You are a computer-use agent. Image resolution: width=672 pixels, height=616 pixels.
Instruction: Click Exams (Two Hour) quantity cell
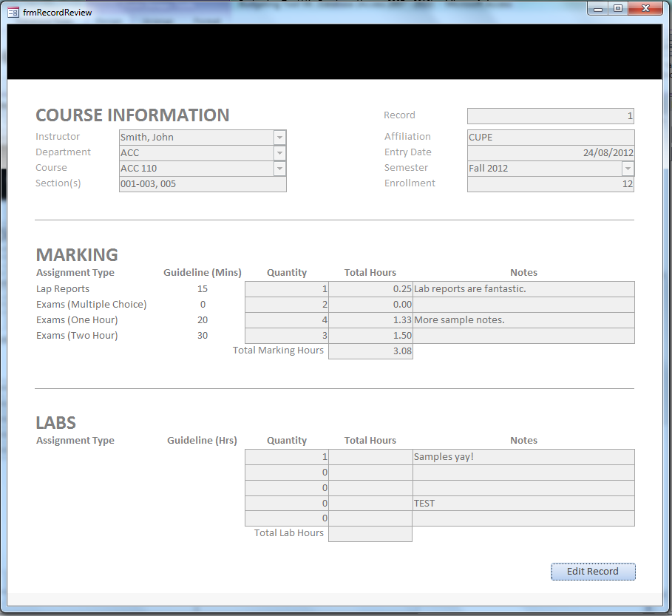point(287,335)
